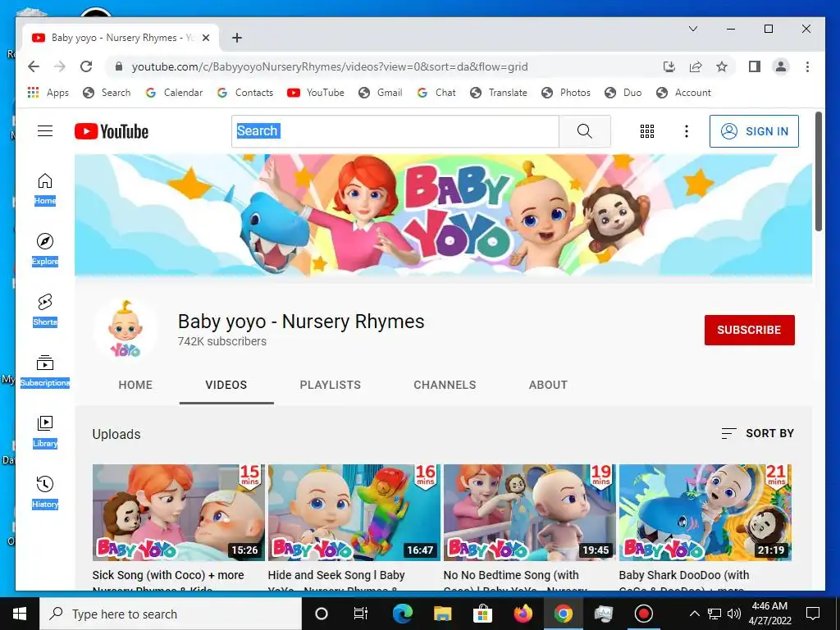Play the Hide and Seek Song thumbnail
Viewport: 840px width, 630px height.
coord(354,513)
